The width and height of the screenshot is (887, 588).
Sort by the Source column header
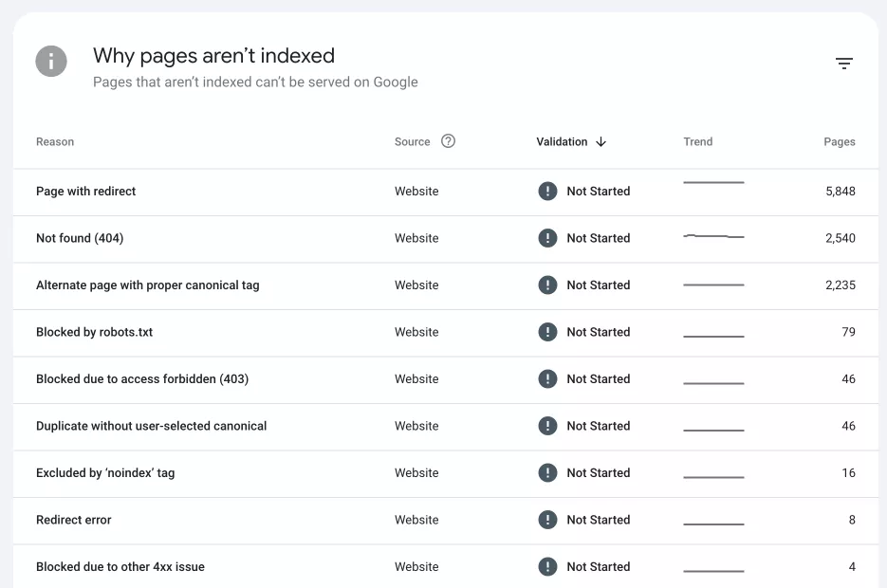(x=413, y=142)
